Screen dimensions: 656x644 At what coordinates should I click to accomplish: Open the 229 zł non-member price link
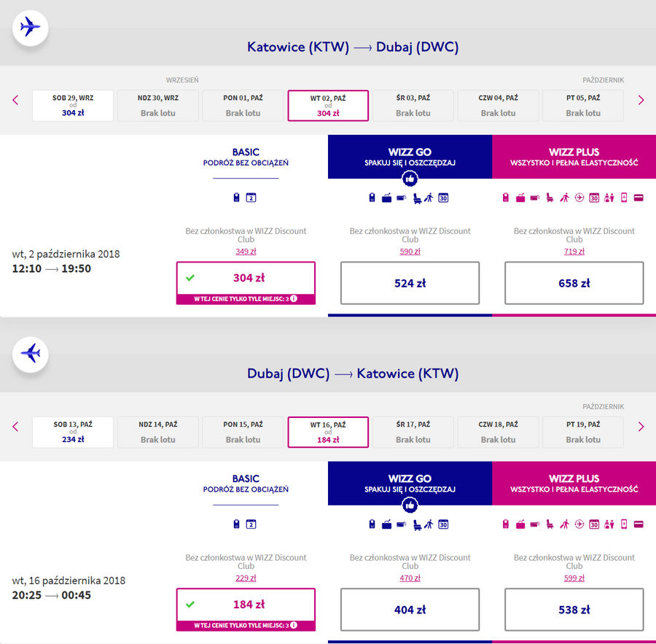point(246,578)
